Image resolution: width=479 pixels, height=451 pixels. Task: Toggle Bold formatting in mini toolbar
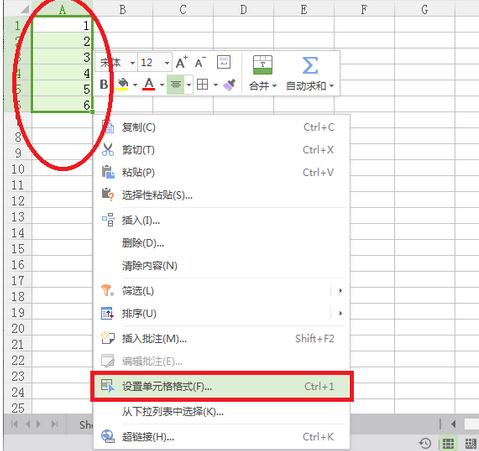point(104,85)
